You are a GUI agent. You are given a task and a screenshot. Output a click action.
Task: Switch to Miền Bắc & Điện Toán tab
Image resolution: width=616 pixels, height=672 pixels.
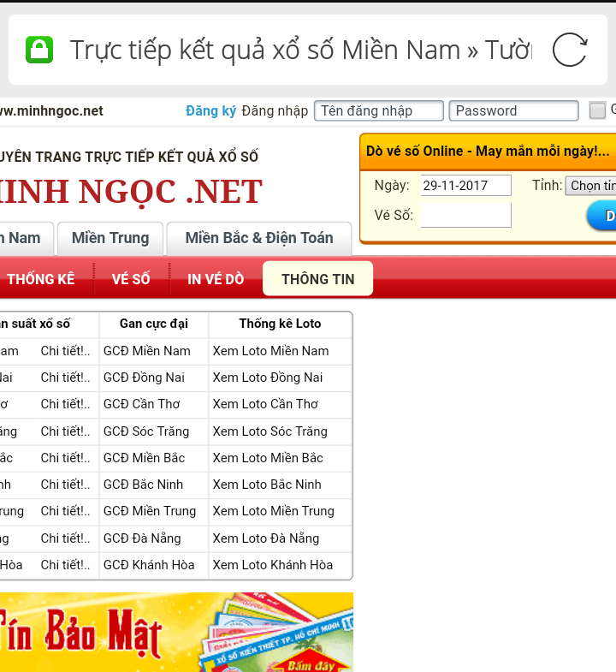click(258, 238)
